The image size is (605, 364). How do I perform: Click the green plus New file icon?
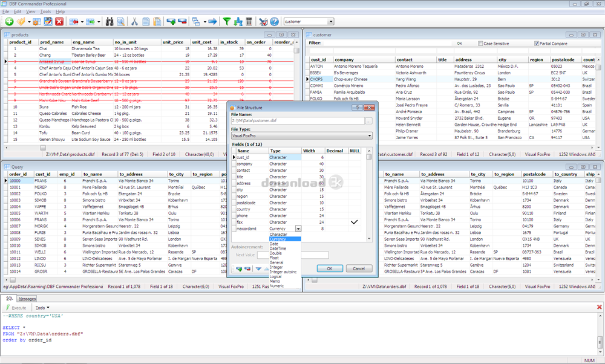tap(9, 22)
